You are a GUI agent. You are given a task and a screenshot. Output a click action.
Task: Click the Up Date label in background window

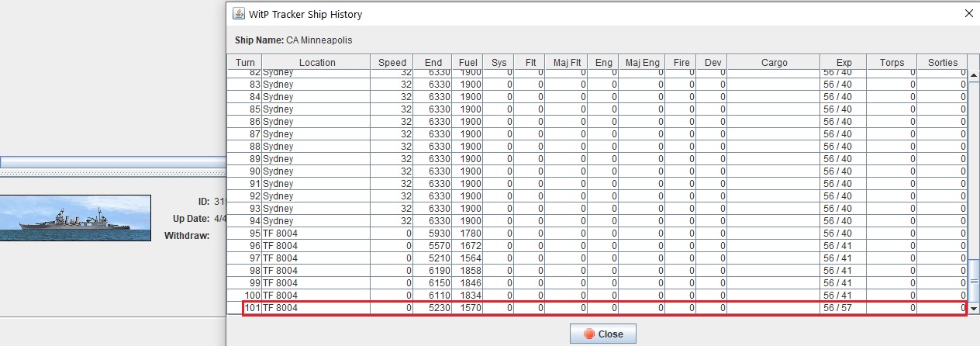[x=192, y=219]
